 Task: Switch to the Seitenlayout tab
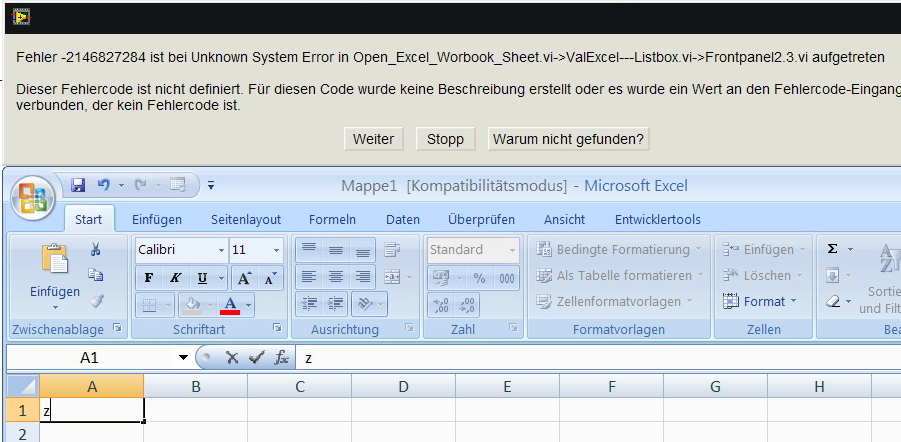click(246, 220)
